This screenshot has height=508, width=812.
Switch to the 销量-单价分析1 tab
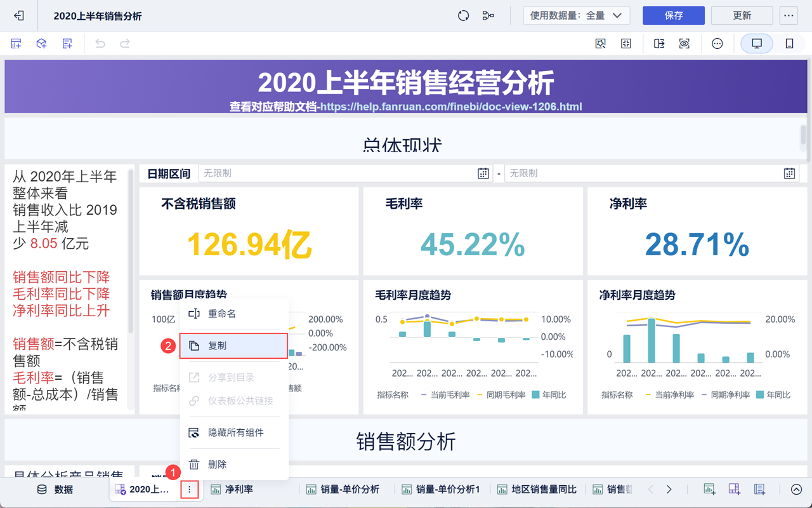pyautogui.click(x=441, y=490)
